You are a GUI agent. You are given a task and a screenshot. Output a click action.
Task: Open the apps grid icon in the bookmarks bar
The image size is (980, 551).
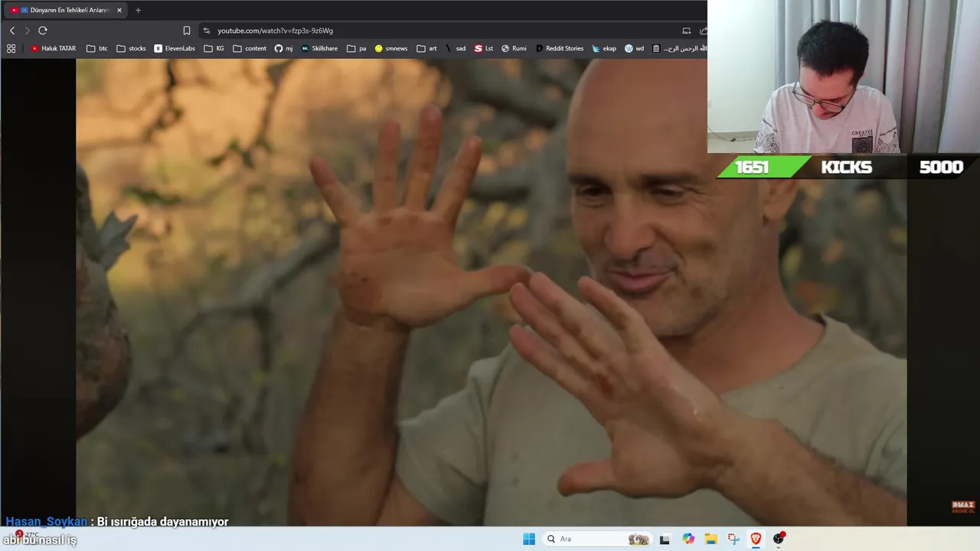pyautogui.click(x=11, y=48)
